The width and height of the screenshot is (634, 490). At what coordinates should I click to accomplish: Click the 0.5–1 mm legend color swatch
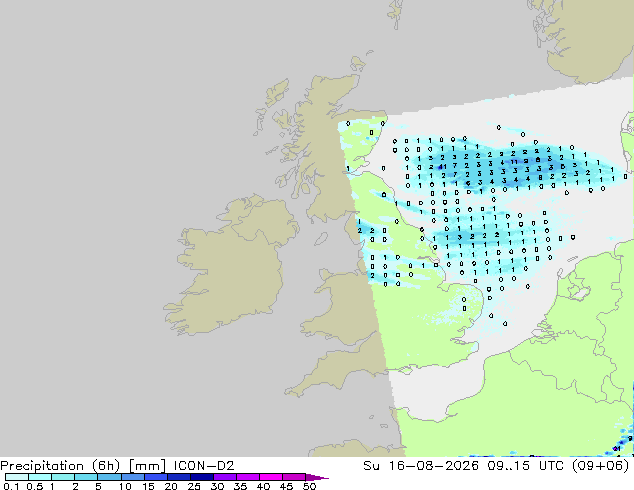click(x=40, y=477)
